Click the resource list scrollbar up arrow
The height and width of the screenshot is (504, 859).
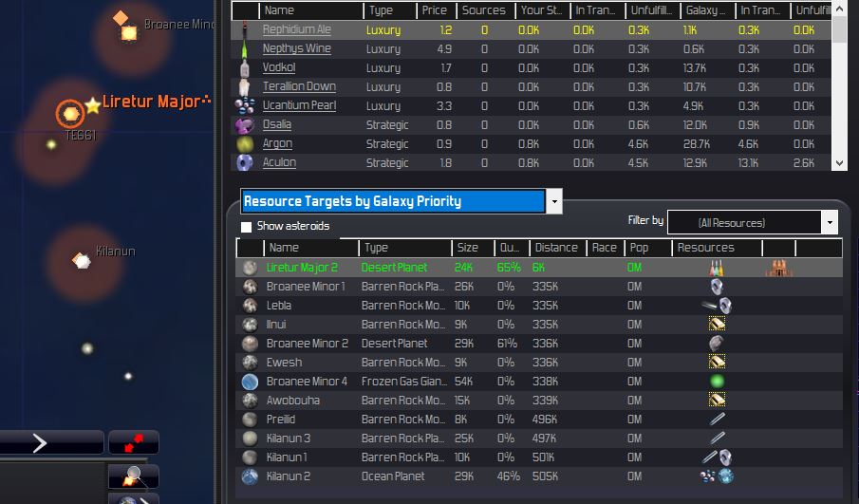(x=839, y=9)
